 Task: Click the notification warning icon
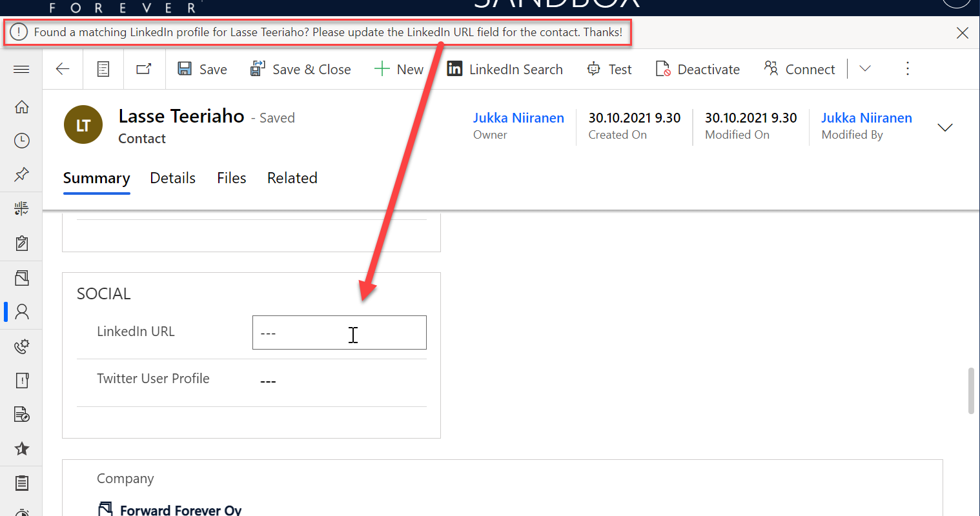19,32
